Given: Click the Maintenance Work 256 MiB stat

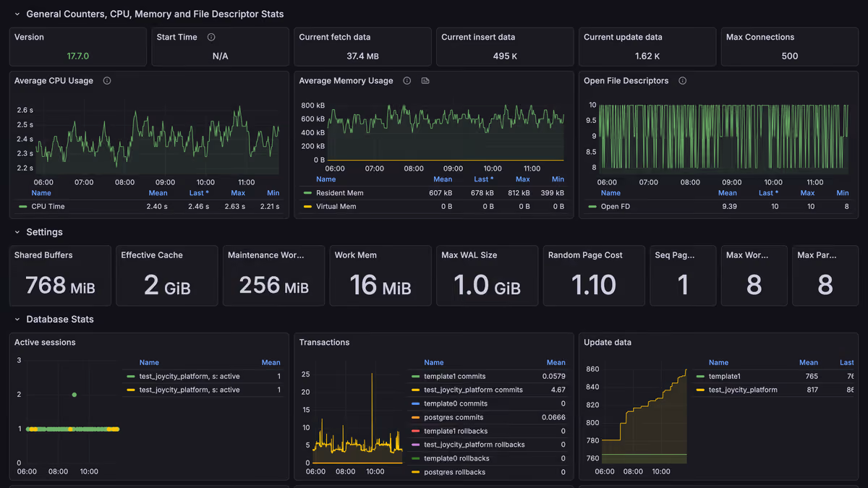Looking at the screenshot, I should pyautogui.click(x=274, y=286).
